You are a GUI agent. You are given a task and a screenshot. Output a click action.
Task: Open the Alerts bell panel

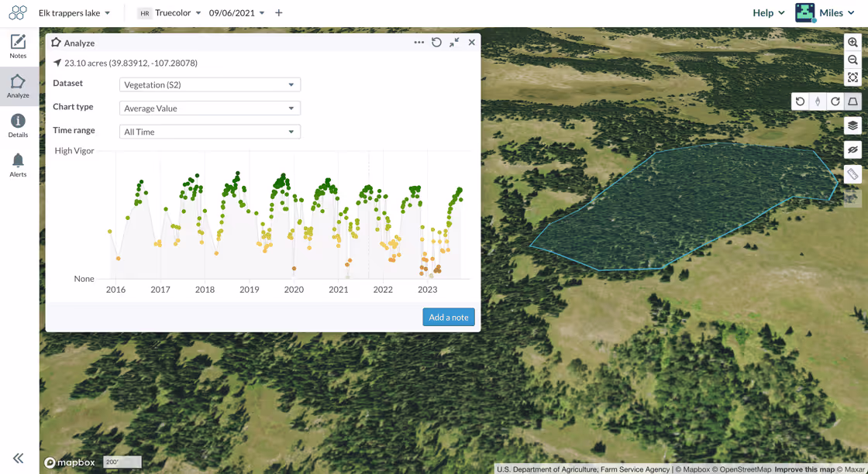coord(18,166)
